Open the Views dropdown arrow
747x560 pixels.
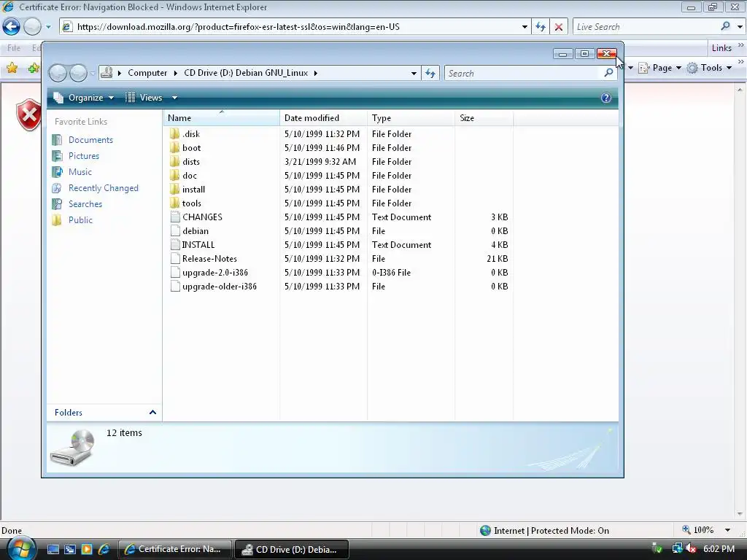tap(174, 98)
